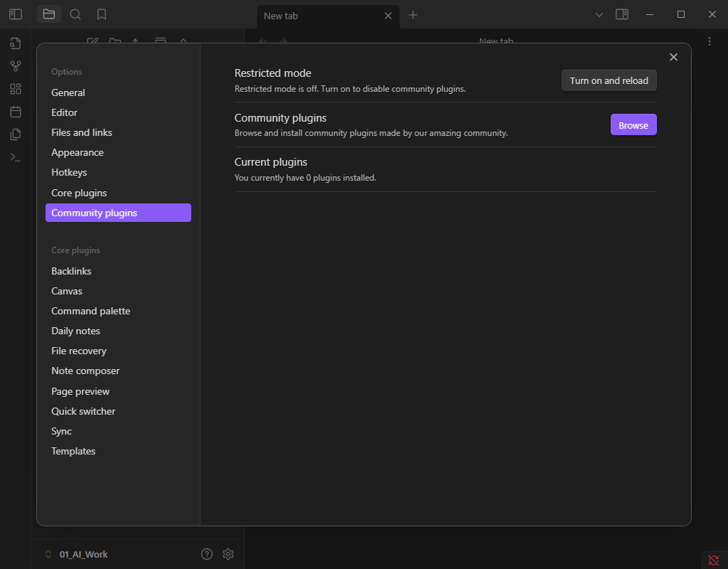This screenshot has height=569, width=728.
Task: Open Files and links settings
Action: pyautogui.click(x=118, y=132)
